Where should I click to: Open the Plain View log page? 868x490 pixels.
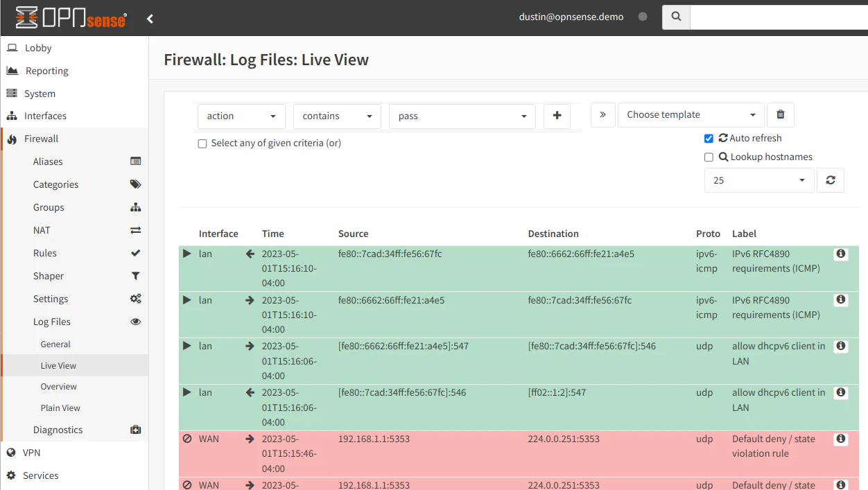[x=60, y=408]
